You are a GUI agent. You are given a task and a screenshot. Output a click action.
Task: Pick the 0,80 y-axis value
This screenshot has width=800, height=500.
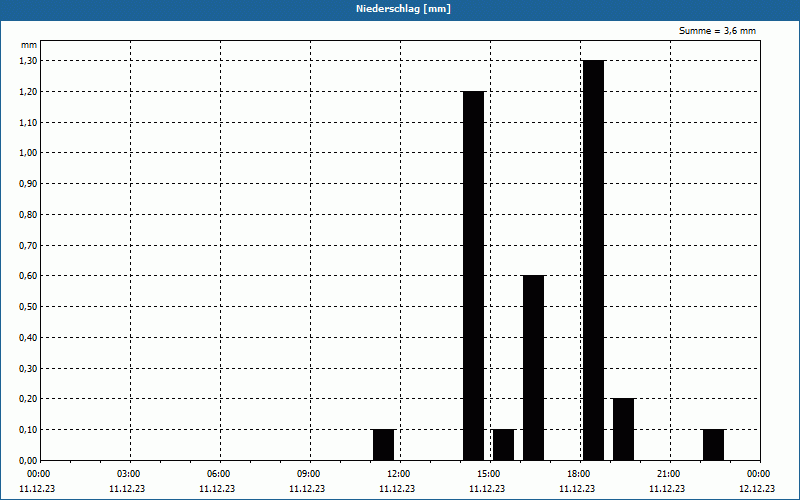tap(28, 215)
